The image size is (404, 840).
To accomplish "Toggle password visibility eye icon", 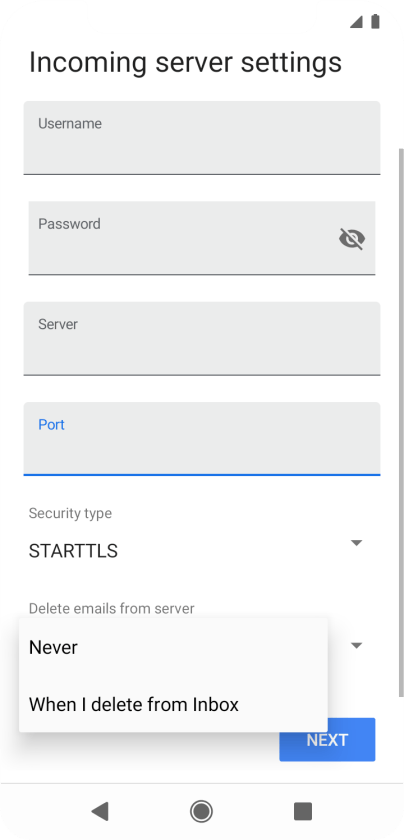I will pos(352,238).
